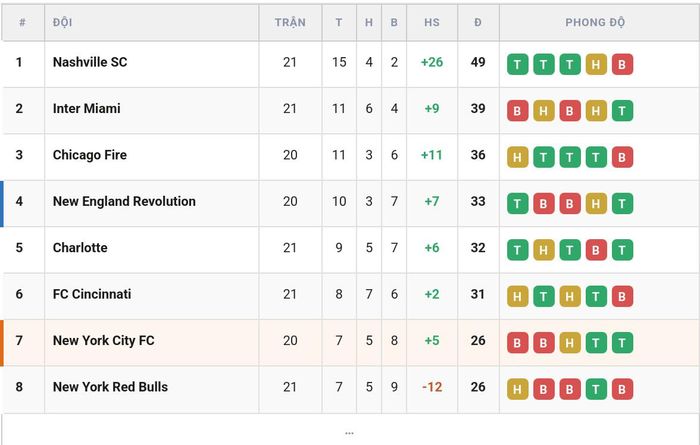
Task: Open the New York City FC team link
Action: coord(104,341)
